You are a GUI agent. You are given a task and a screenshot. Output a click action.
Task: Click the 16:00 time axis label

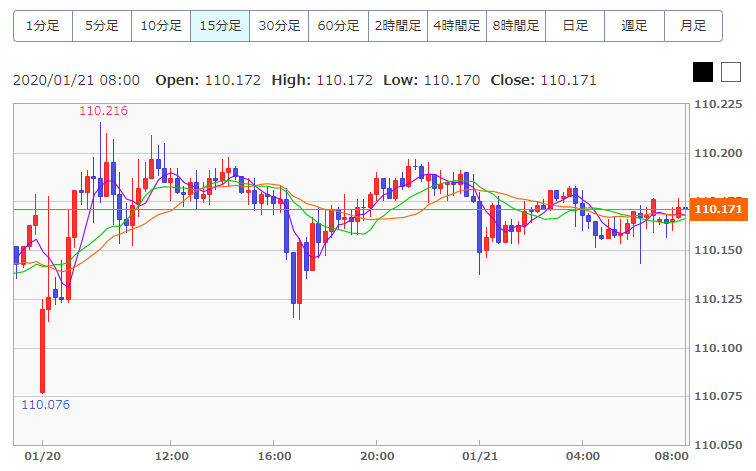274,456
